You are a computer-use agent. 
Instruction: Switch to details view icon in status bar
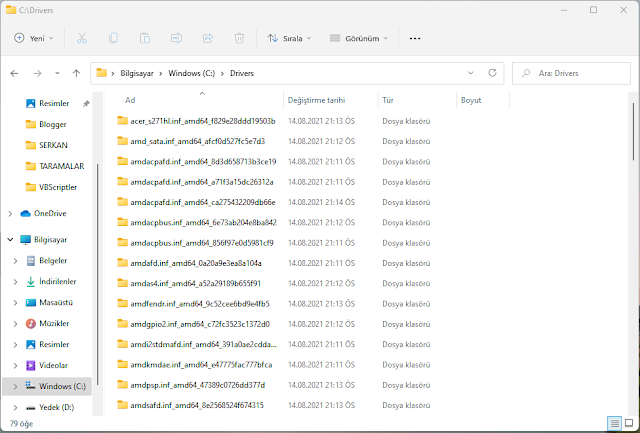coord(614,423)
